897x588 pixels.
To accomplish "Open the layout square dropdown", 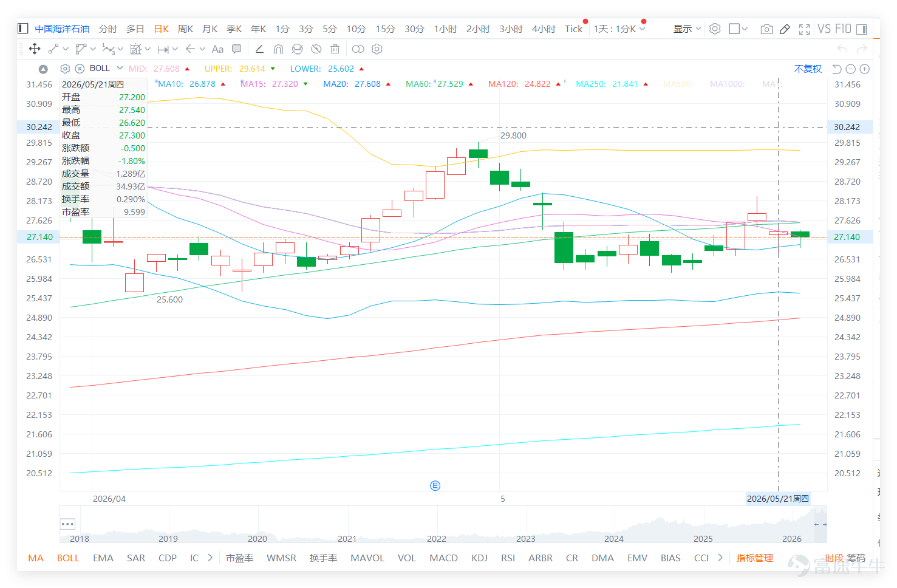I will pyautogui.click(x=738, y=29).
